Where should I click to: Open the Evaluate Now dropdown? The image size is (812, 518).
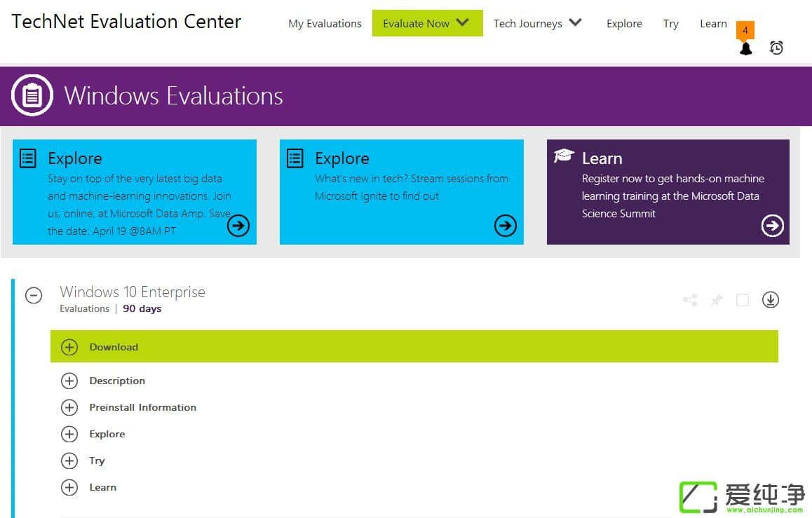tap(427, 23)
